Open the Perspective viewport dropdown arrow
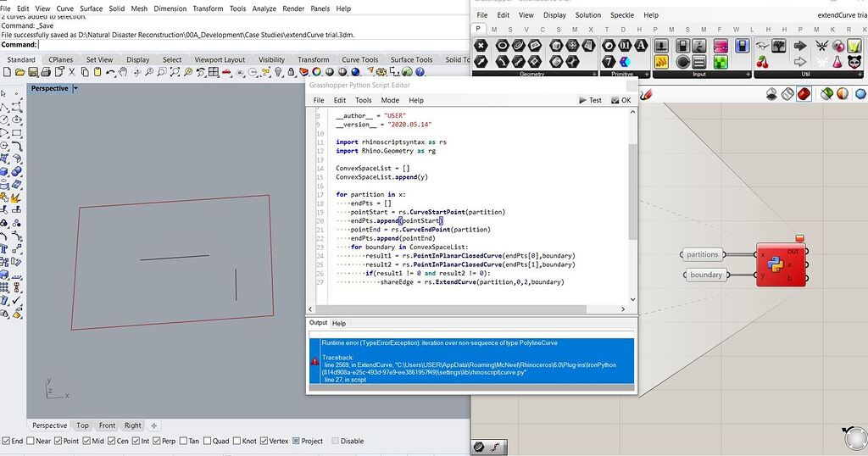 click(x=75, y=88)
